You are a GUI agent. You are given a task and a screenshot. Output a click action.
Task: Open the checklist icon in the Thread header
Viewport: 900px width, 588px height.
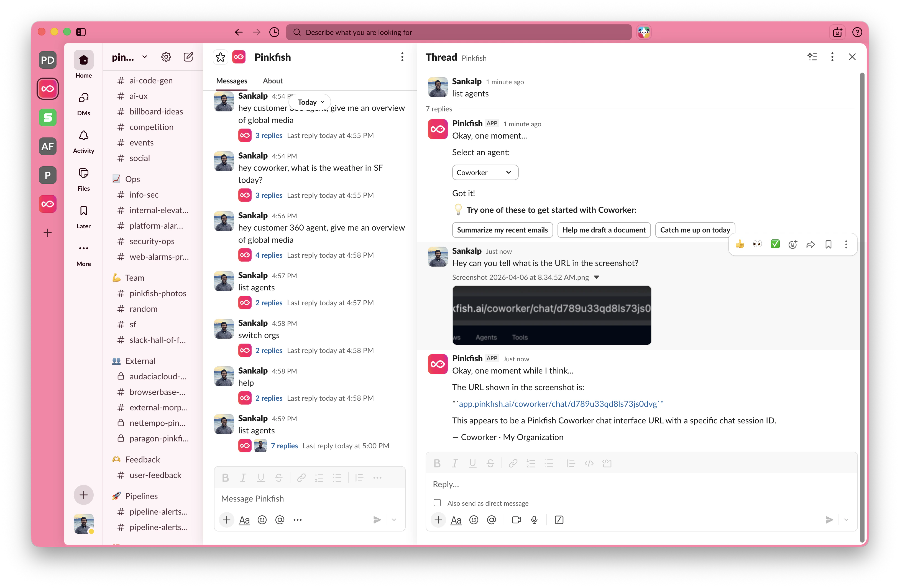click(x=812, y=57)
